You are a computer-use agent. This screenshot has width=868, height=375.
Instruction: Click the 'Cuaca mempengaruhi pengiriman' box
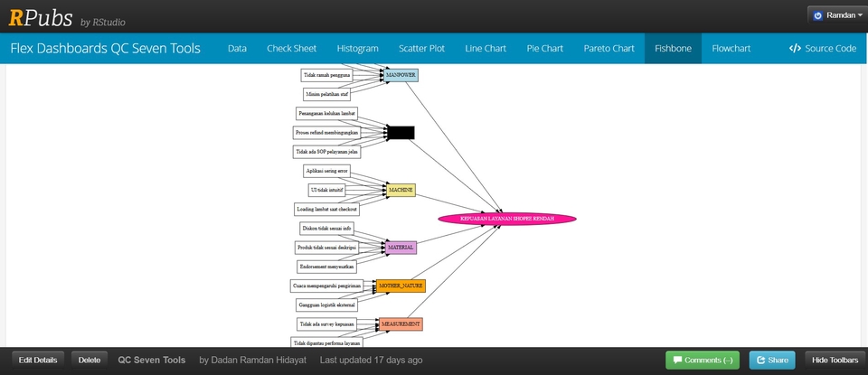(326, 286)
